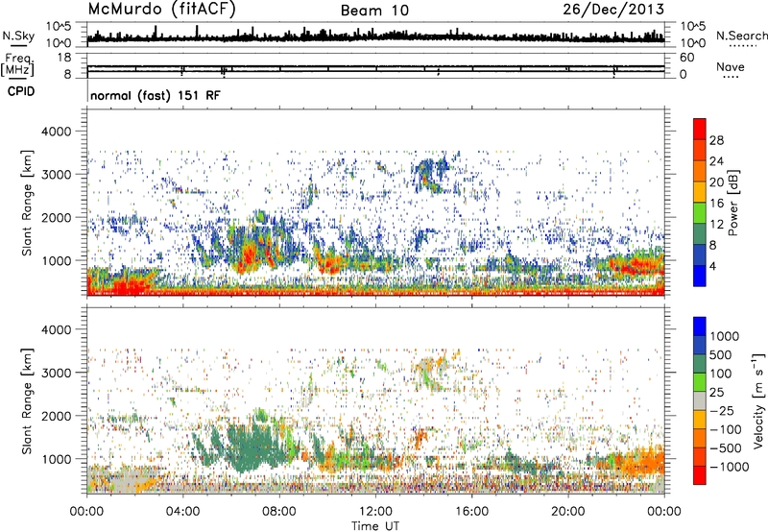Click the '08:00' time axis tick label
Image resolution: width=768 pixels, height=532 pixels.
point(279,512)
